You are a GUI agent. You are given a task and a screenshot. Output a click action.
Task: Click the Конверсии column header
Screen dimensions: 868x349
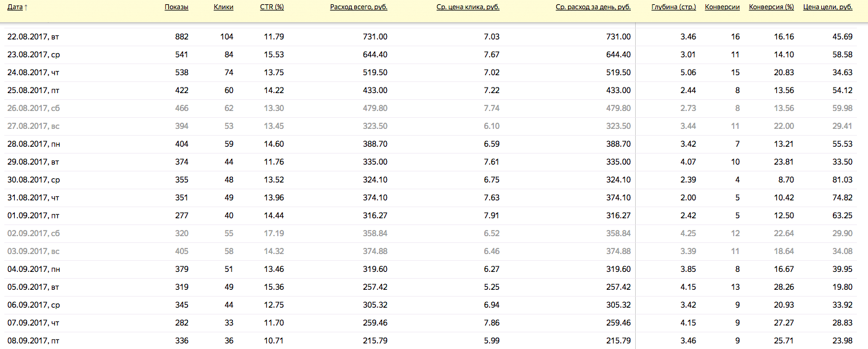click(722, 7)
